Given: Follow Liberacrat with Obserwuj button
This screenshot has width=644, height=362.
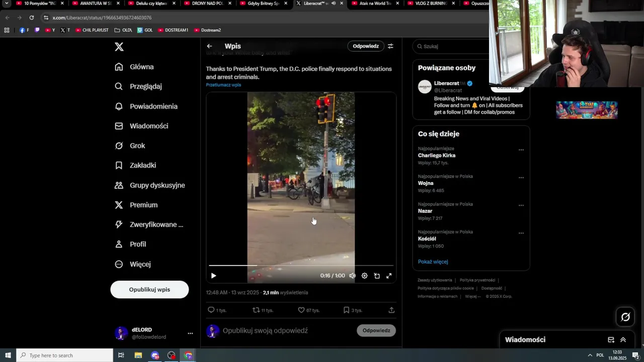Looking at the screenshot, I should click(x=508, y=88).
